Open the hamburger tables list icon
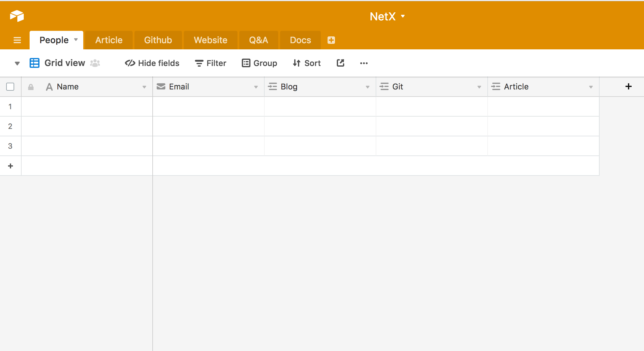Screen dimensions: 644x351 pyautogui.click(x=17, y=40)
